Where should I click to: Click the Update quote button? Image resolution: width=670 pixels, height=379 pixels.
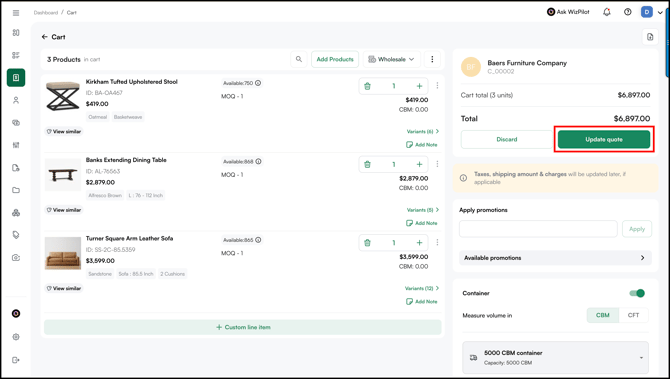(604, 139)
